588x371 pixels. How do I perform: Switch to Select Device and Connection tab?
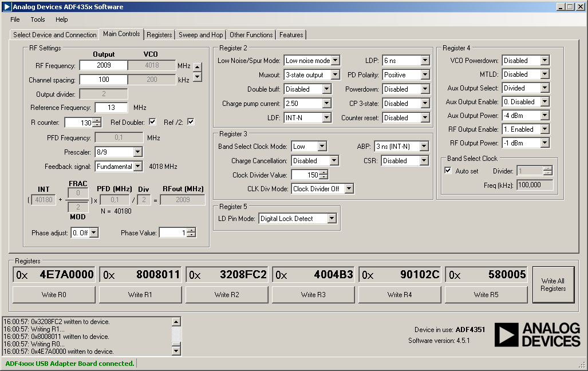point(55,35)
